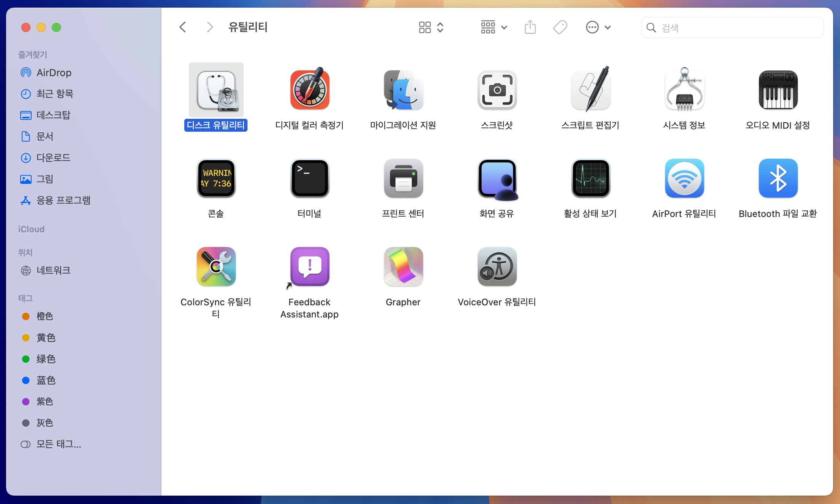
Task: Open 모든 태그... in the sidebar
Action: coord(59,444)
